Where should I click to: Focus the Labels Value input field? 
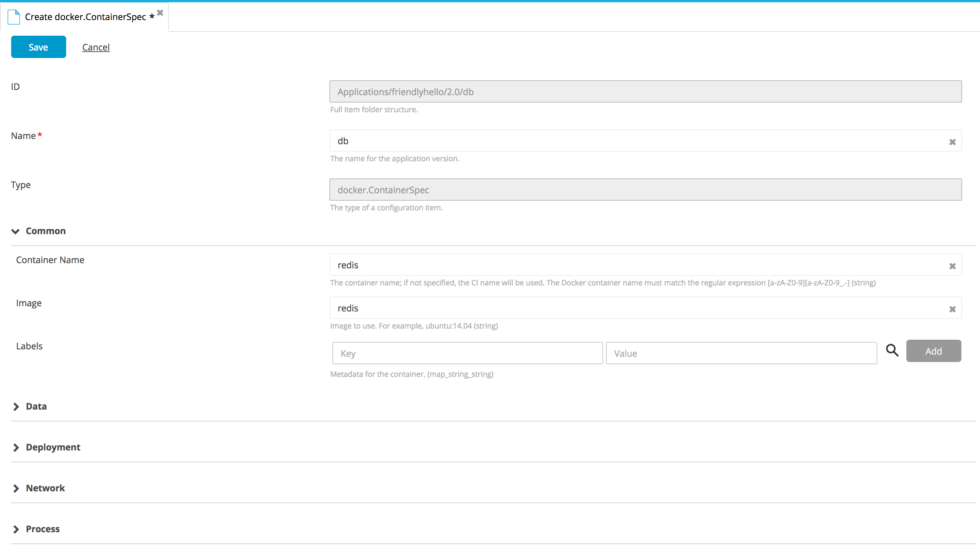pos(741,353)
